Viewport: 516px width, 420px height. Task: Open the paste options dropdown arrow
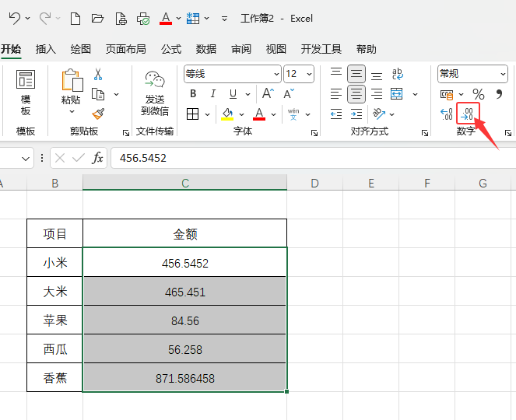point(72,111)
